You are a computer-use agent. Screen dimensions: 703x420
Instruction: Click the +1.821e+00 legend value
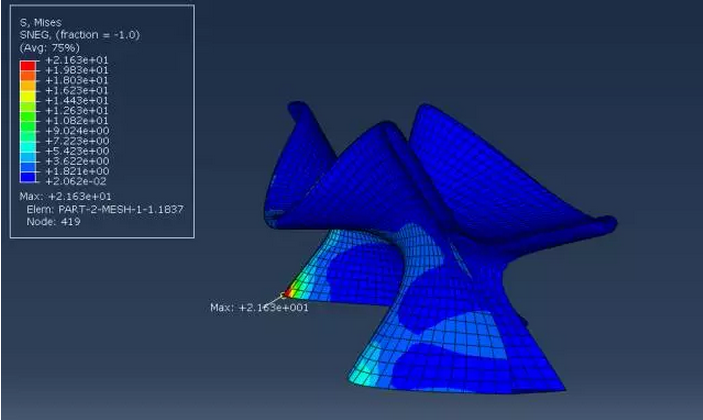coord(77,171)
